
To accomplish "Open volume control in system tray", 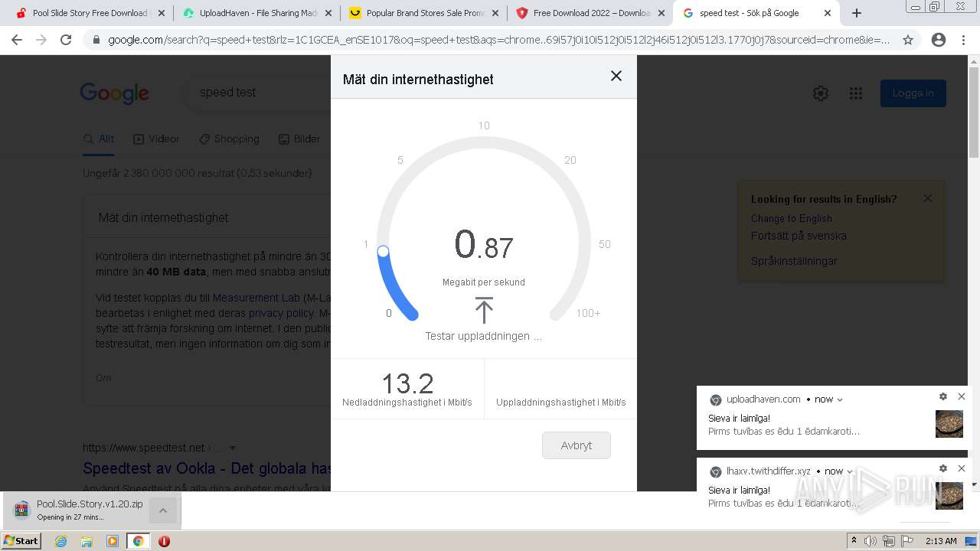I will click(871, 541).
